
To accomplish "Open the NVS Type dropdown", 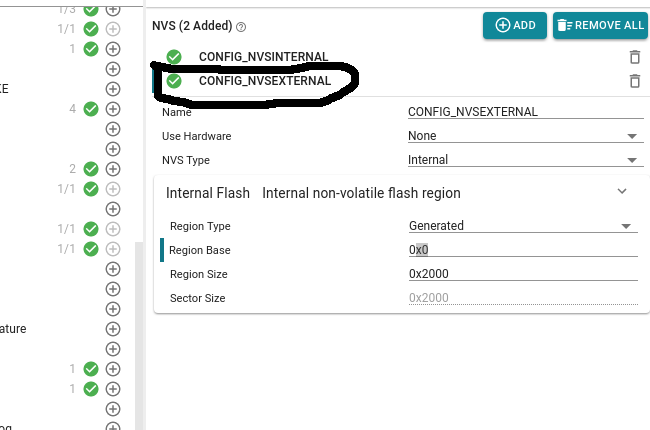I will 522,160.
